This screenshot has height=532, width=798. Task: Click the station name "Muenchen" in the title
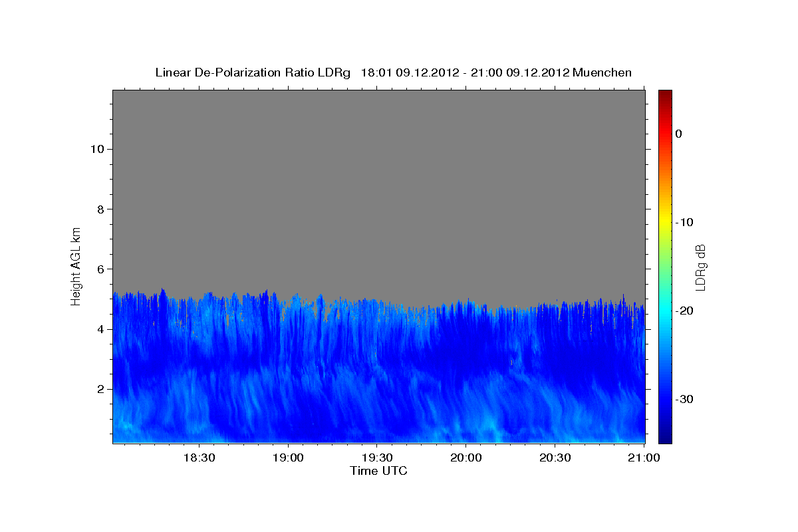(x=602, y=72)
